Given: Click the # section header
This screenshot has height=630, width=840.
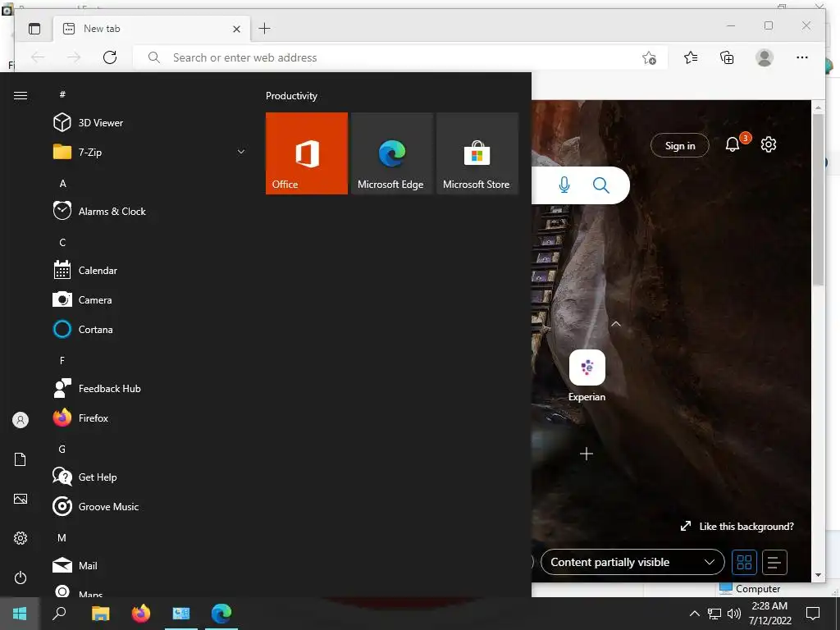Looking at the screenshot, I should pos(62,94).
